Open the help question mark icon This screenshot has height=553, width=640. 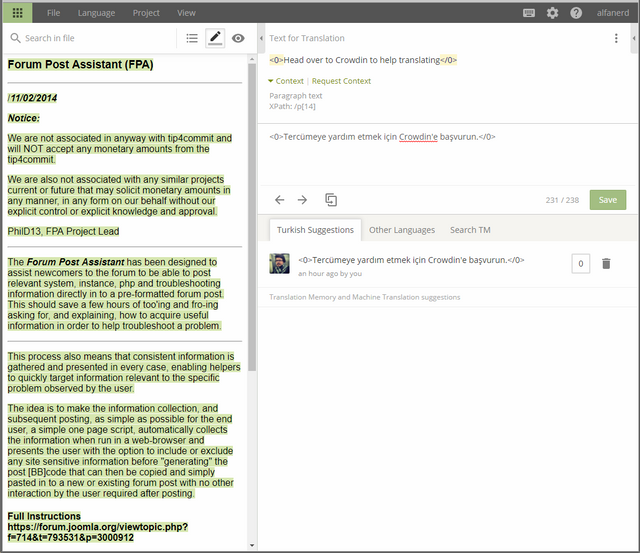(576, 13)
